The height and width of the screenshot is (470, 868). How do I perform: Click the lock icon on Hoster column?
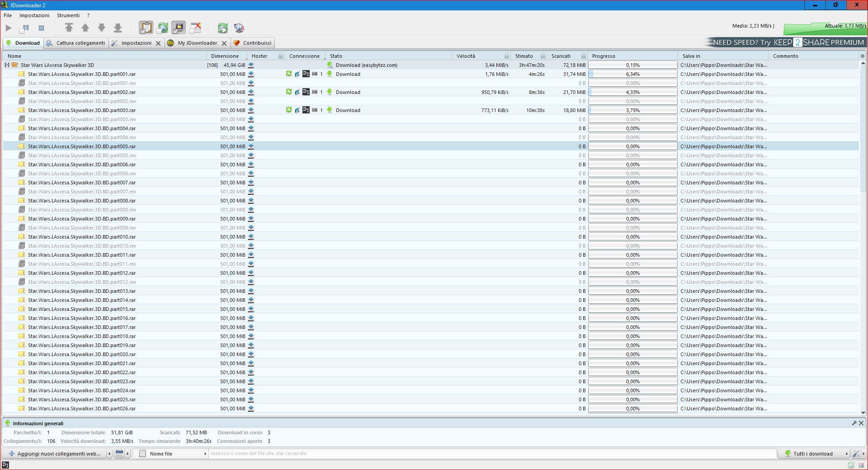coord(281,56)
